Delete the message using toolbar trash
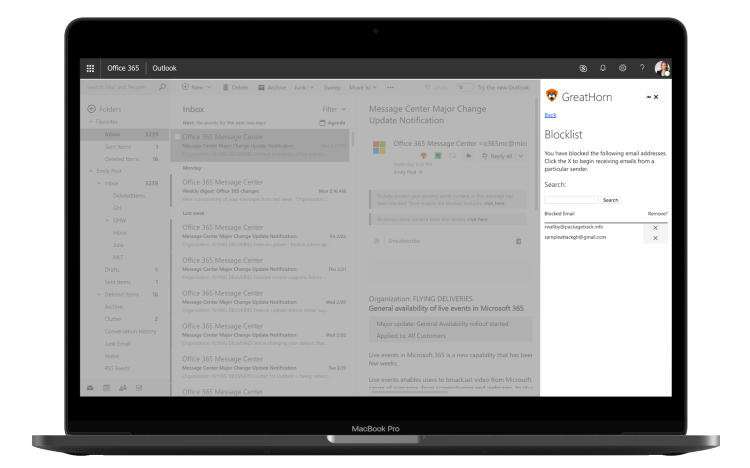This screenshot has width=750, height=468. (x=225, y=88)
